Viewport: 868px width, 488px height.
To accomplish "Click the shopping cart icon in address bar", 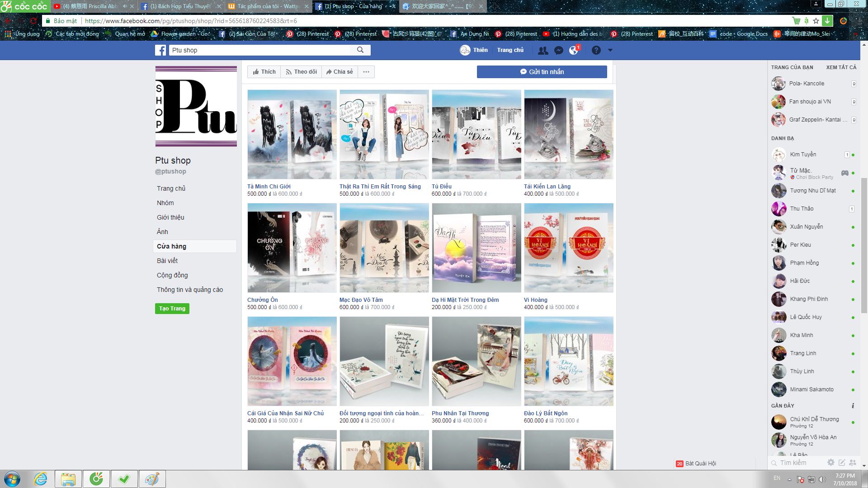I will tap(797, 21).
